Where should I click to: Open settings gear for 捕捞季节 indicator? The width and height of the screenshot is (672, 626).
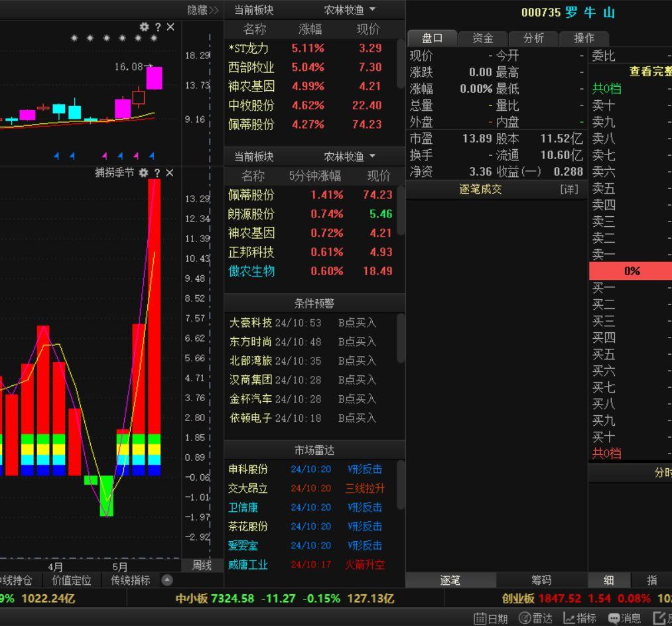(x=143, y=172)
